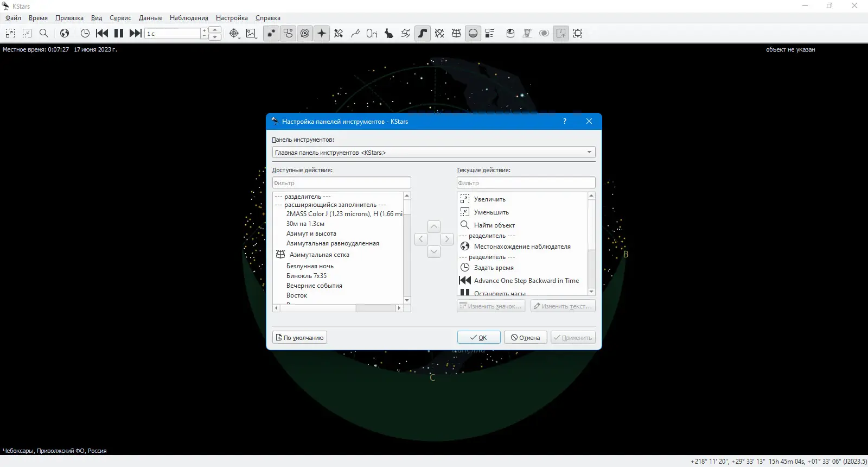Click filter field under Текущие действия
Viewport: 868px width, 467px height.
526,183
